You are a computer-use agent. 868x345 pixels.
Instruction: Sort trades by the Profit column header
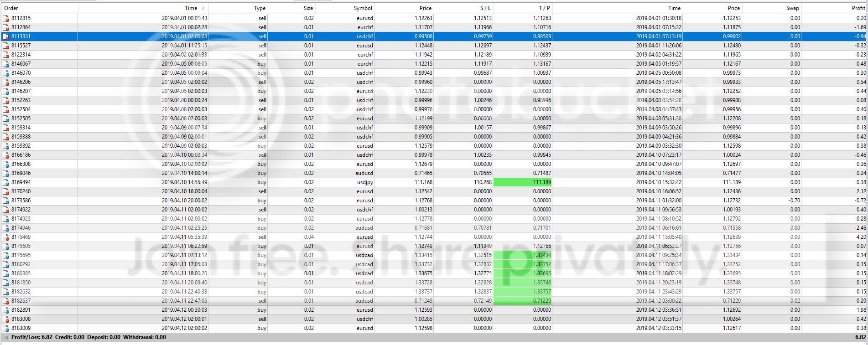(858, 8)
